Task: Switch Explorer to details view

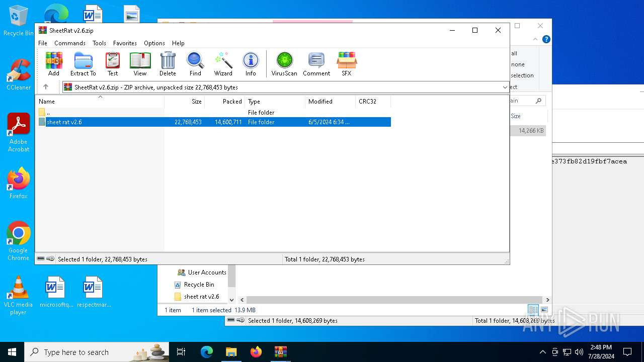Action: [533, 310]
